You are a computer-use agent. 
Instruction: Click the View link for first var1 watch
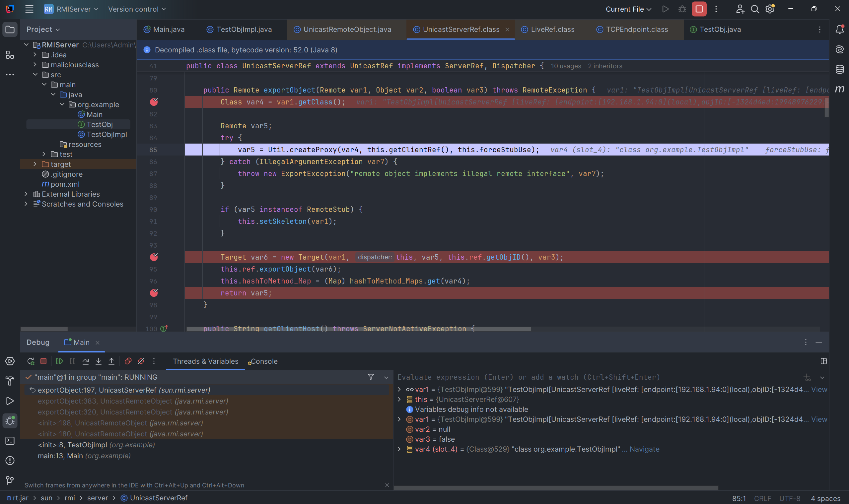coord(819,390)
